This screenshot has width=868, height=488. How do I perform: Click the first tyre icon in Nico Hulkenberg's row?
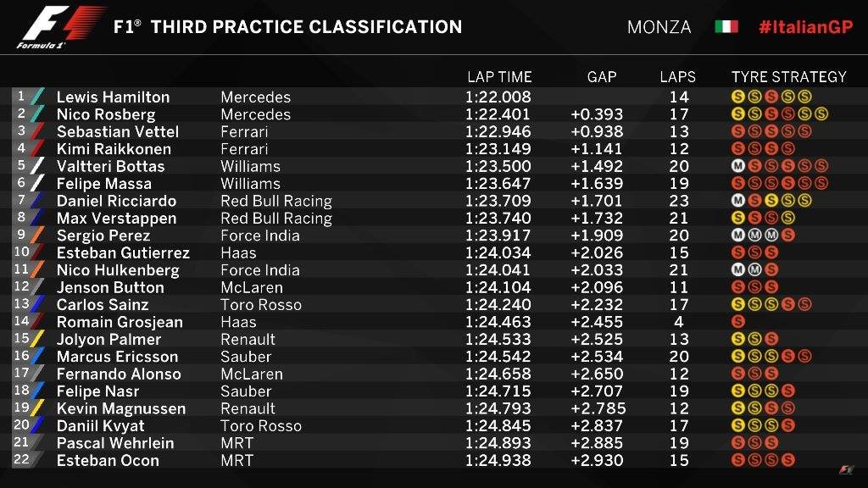737,270
